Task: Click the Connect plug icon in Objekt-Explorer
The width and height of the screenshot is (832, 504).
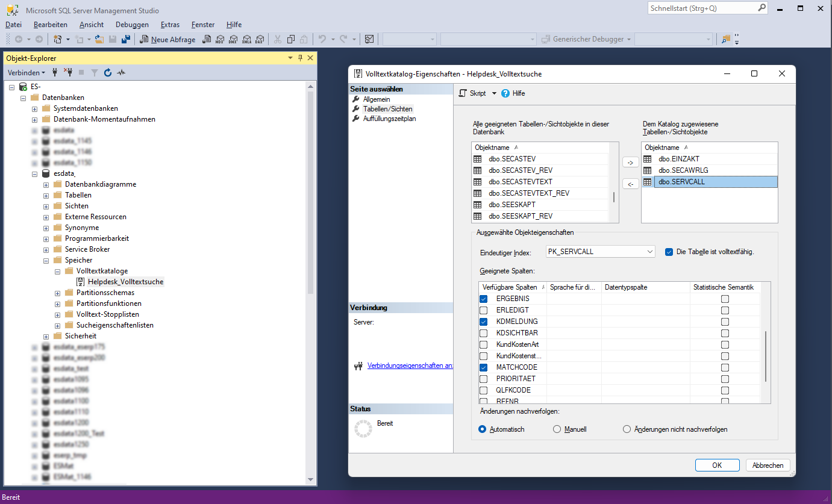Action: coord(55,72)
